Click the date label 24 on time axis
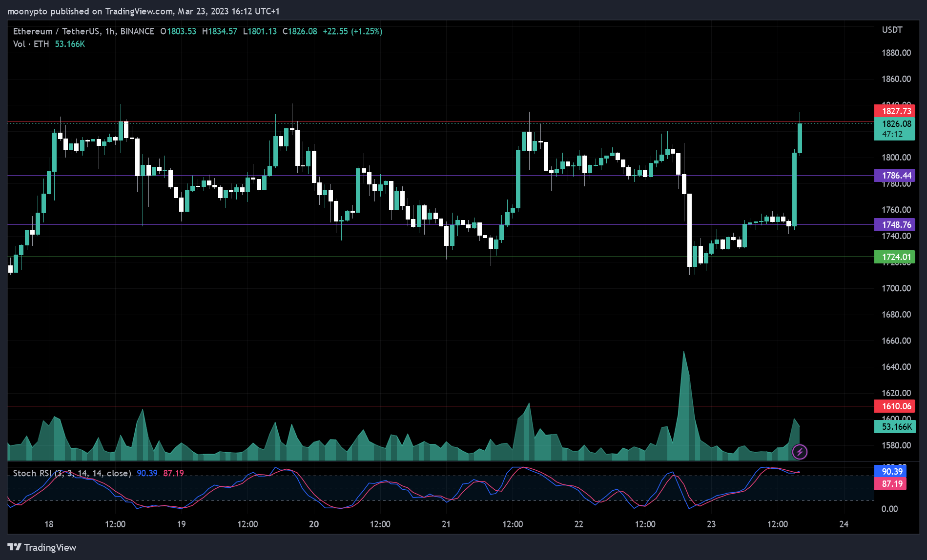Screen dimensions: 927x560 tap(844, 524)
